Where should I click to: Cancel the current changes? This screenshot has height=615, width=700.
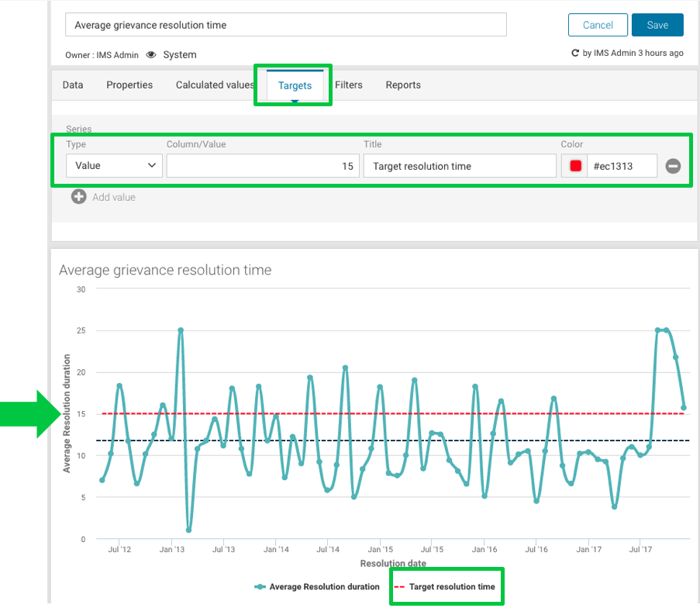tap(597, 24)
